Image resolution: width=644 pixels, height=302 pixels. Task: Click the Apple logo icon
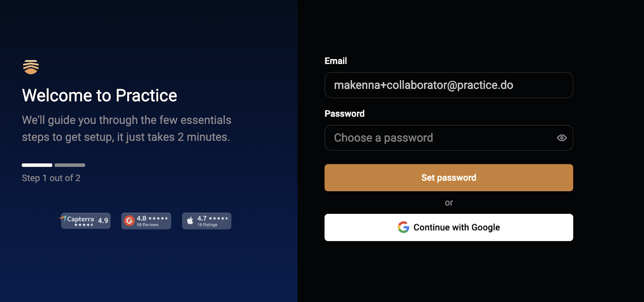(x=190, y=220)
